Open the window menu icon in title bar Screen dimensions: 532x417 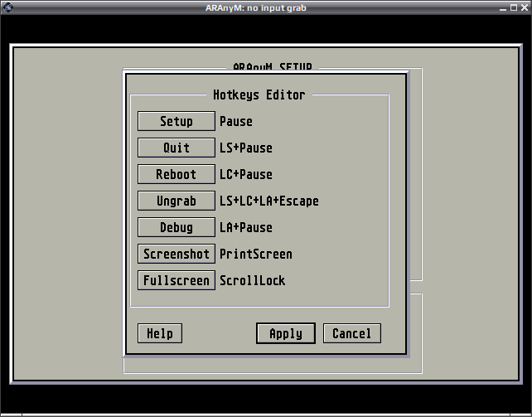(8, 7)
